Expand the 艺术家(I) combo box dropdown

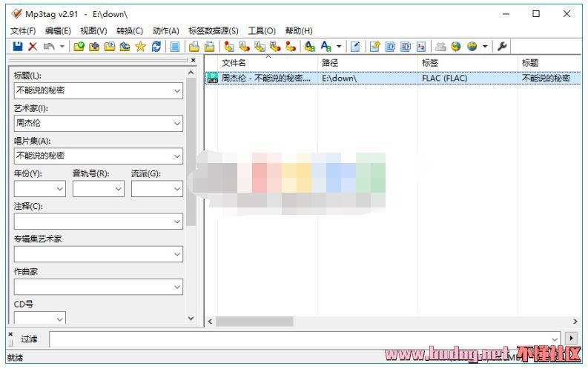tap(177, 123)
